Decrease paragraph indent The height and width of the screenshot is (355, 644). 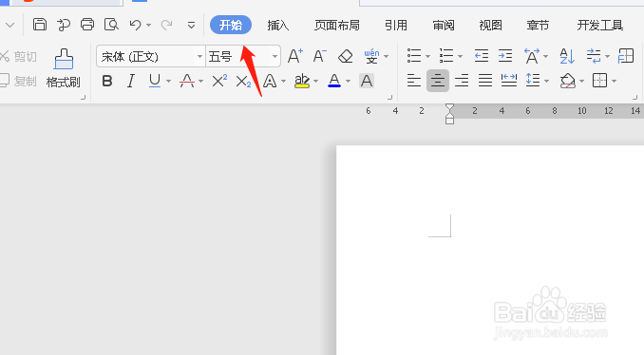[481, 56]
